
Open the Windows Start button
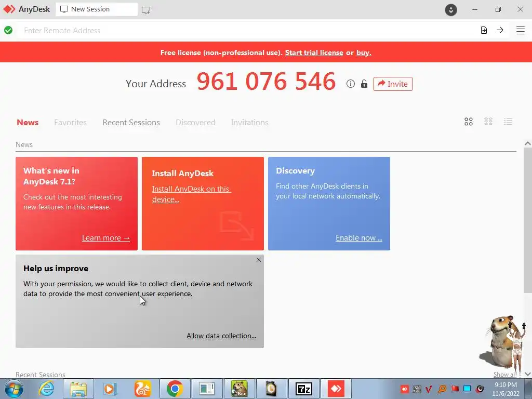click(x=14, y=389)
